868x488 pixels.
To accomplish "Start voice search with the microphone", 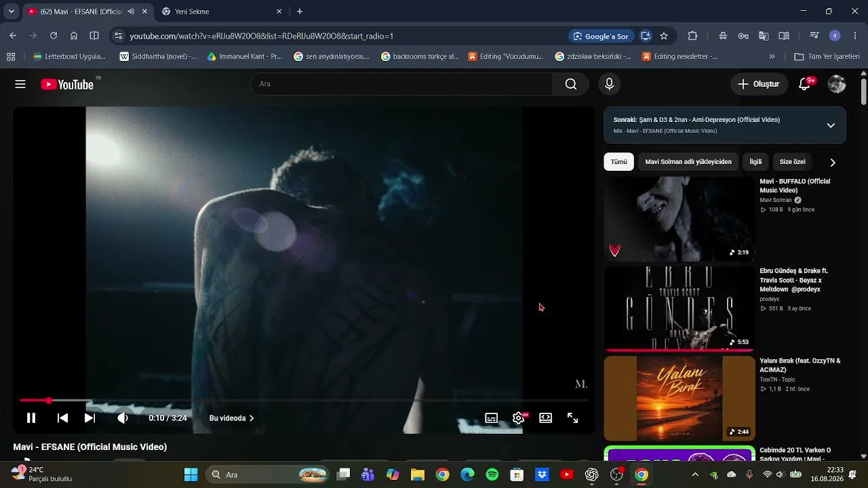I will point(609,84).
